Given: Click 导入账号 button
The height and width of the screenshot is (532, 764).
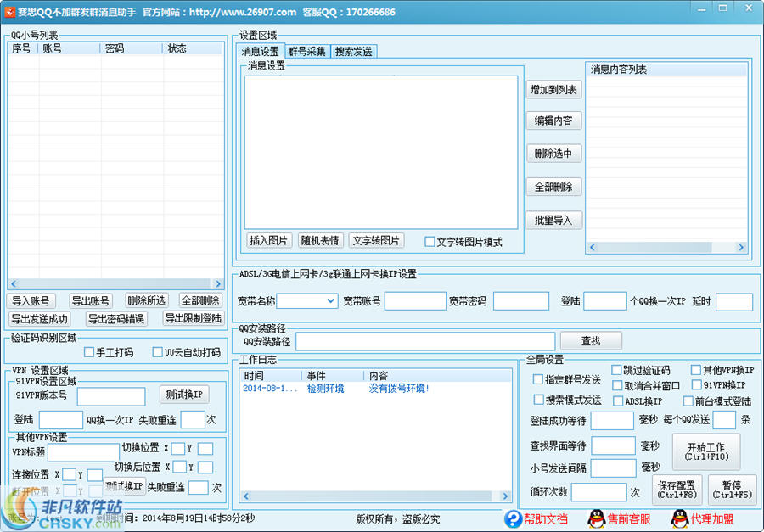Looking at the screenshot, I should (31, 301).
